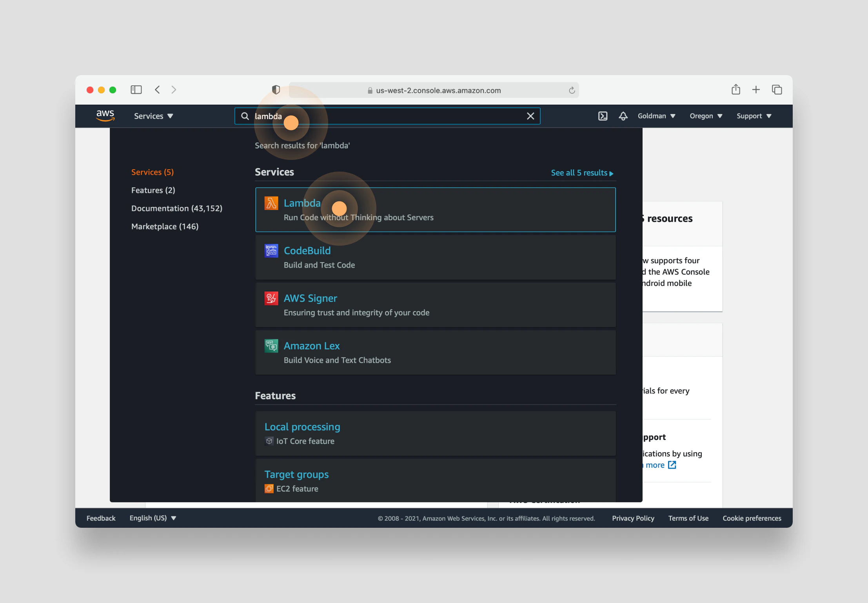
Task: Open the Goldman account dropdown
Action: point(656,116)
